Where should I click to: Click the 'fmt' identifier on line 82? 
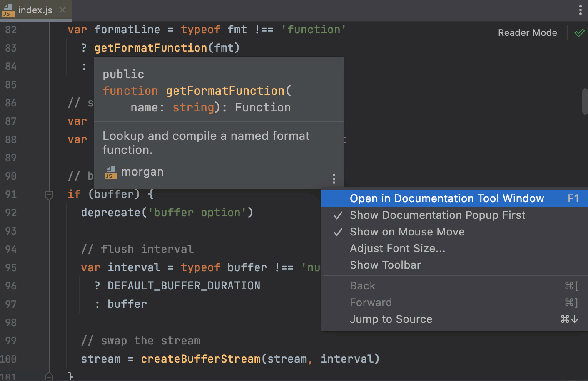[x=237, y=30]
